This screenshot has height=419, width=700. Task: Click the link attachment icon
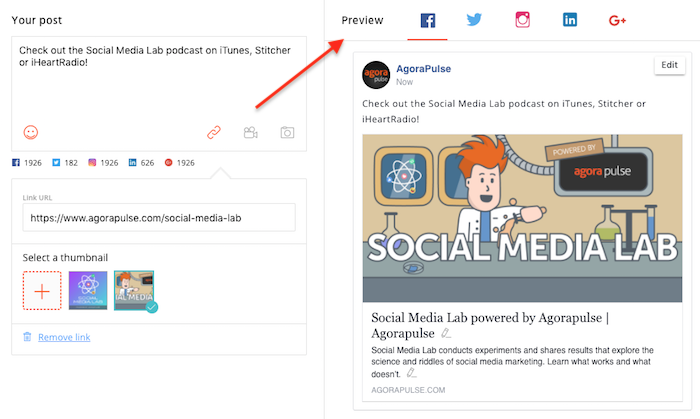214,133
